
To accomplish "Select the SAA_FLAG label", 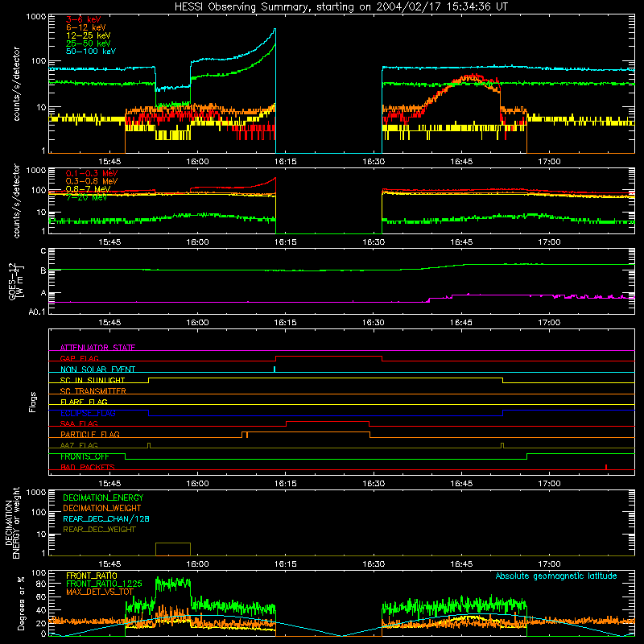I will tap(79, 423).
